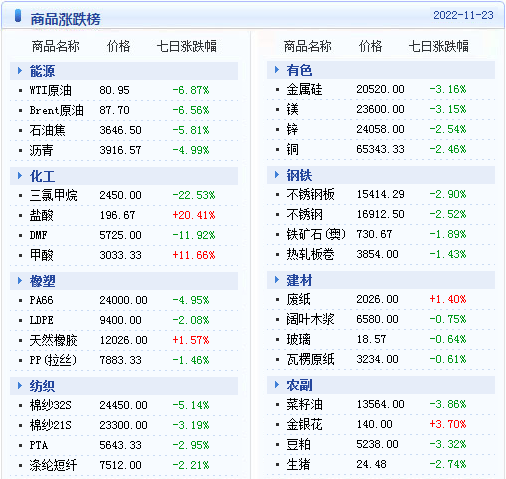Open the 有色 category heading

299,70
